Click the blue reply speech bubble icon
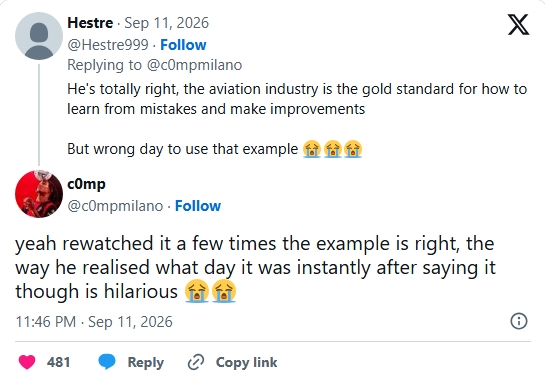Viewport: 545px width, 380px height. pyautogui.click(x=107, y=362)
